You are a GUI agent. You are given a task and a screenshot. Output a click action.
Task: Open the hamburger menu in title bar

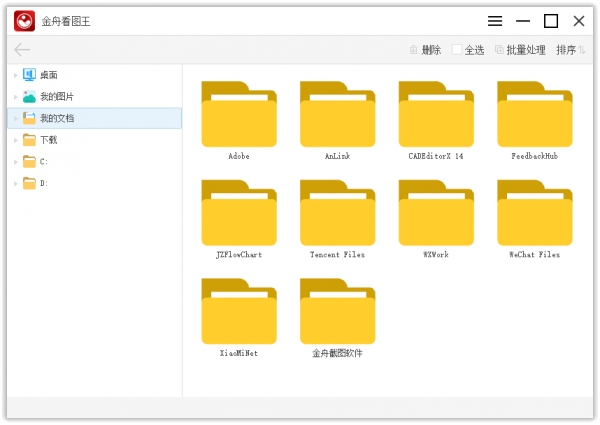click(495, 21)
